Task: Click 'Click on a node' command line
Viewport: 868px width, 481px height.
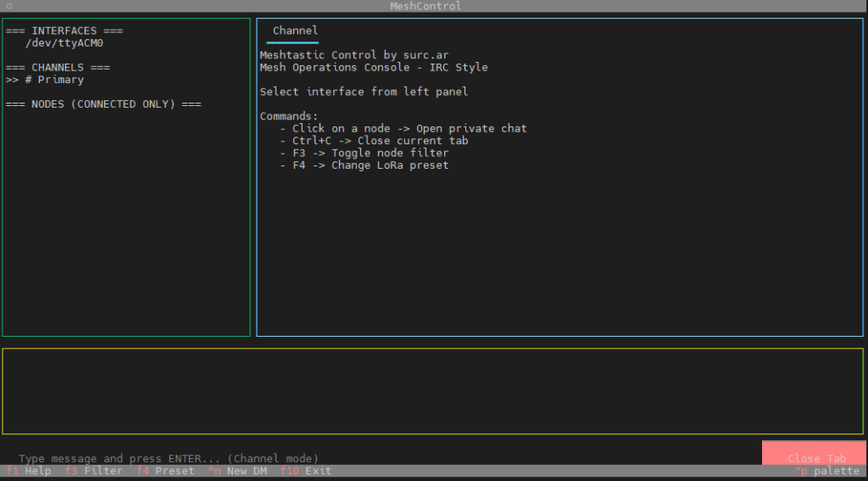Action: [x=403, y=129]
